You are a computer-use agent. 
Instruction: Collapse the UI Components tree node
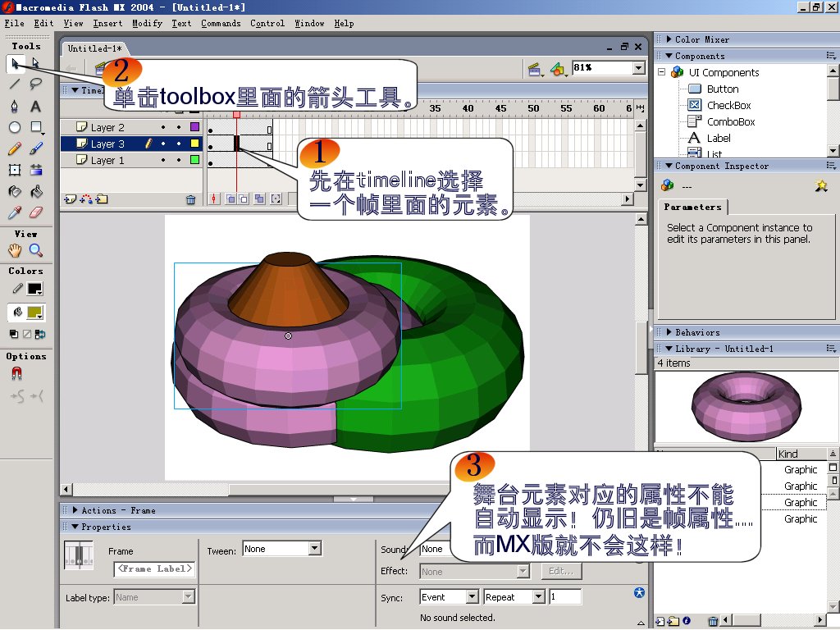pyautogui.click(x=662, y=72)
